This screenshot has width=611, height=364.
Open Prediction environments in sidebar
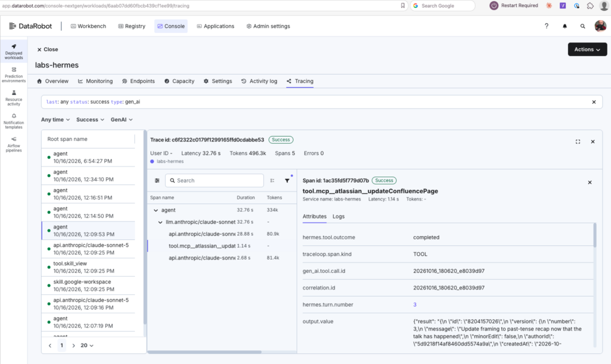click(14, 75)
